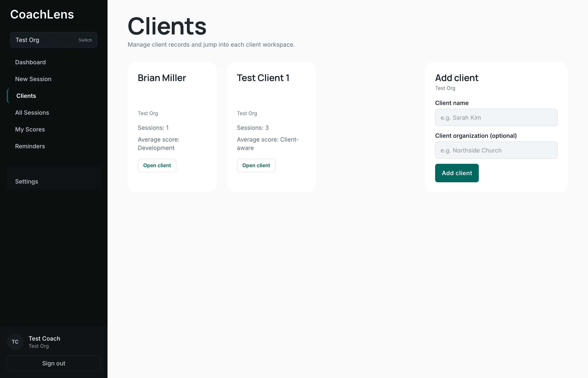Click the Test Client 1 card heading
The image size is (588, 378).
(263, 78)
